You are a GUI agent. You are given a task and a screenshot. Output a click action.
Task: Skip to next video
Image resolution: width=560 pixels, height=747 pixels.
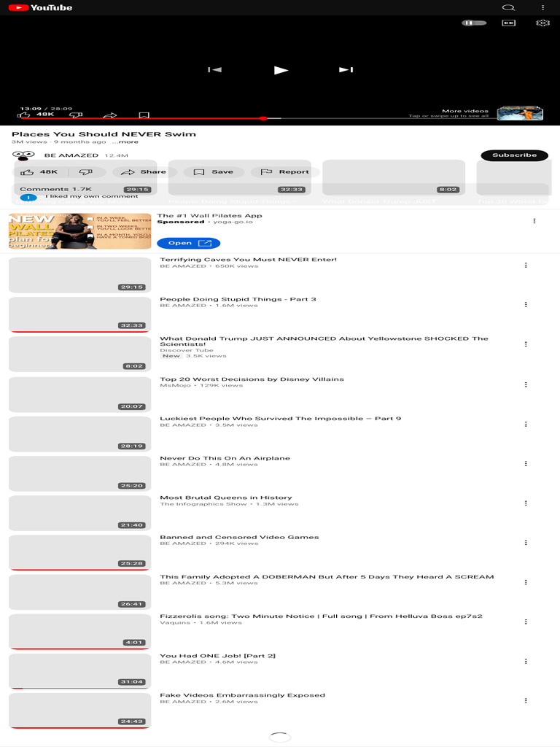pos(346,70)
